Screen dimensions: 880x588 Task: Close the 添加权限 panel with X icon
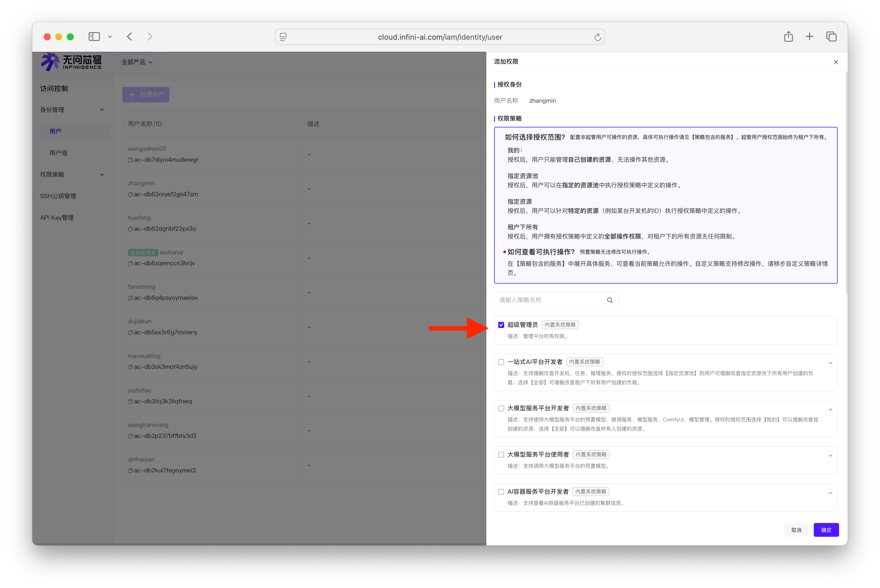[836, 62]
